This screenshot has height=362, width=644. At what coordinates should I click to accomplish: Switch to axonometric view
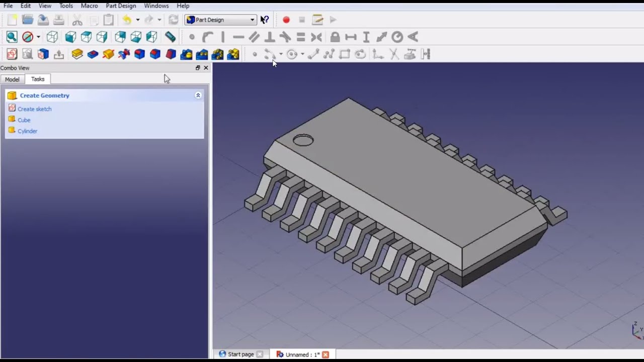pos(52,37)
